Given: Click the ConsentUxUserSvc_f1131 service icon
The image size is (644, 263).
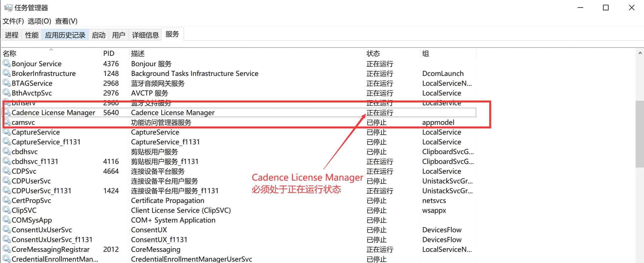Looking at the screenshot, I should coord(7,239).
